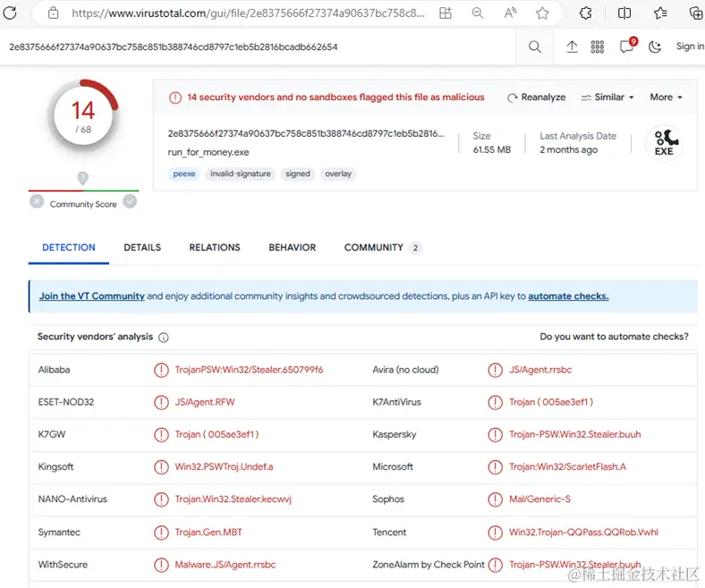View site information via the address bar lock icon

[x=53, y=13]
